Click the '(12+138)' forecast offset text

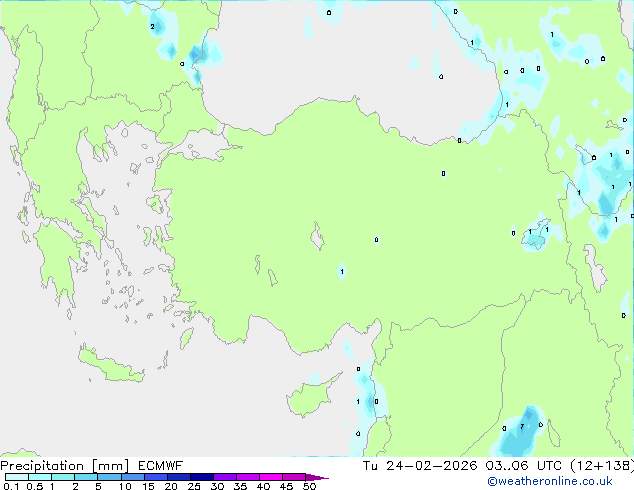[x=602, y=466]
